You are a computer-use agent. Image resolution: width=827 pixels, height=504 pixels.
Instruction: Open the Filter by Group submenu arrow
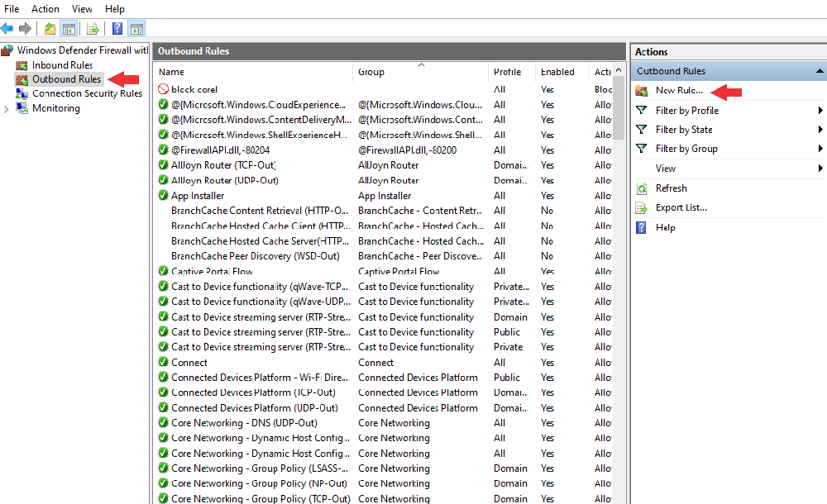tap(820, 148)
